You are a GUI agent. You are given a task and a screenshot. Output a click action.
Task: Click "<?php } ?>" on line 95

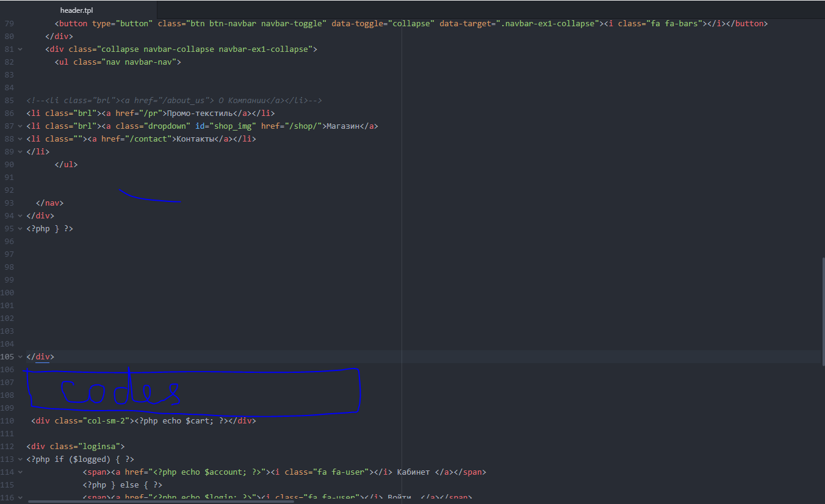pos(49,228)
